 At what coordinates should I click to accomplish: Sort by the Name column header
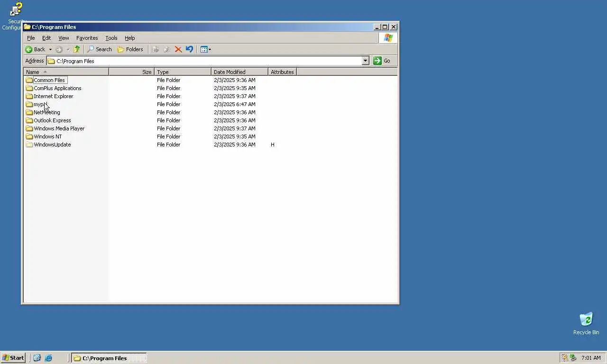tap(66, 72)
